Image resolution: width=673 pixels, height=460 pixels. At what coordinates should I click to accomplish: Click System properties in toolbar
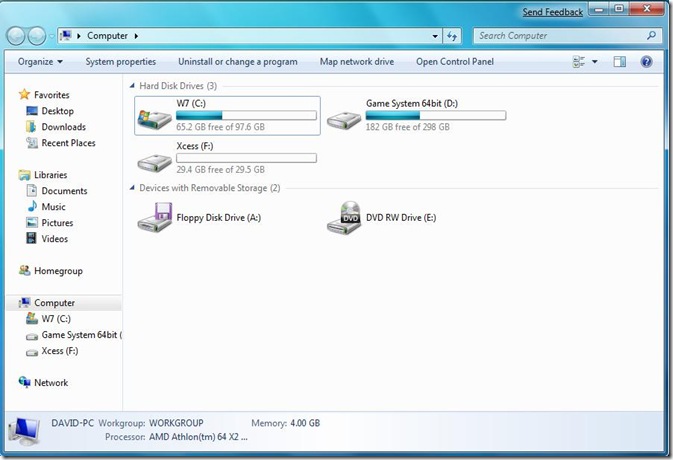click(x=121, y=62)
